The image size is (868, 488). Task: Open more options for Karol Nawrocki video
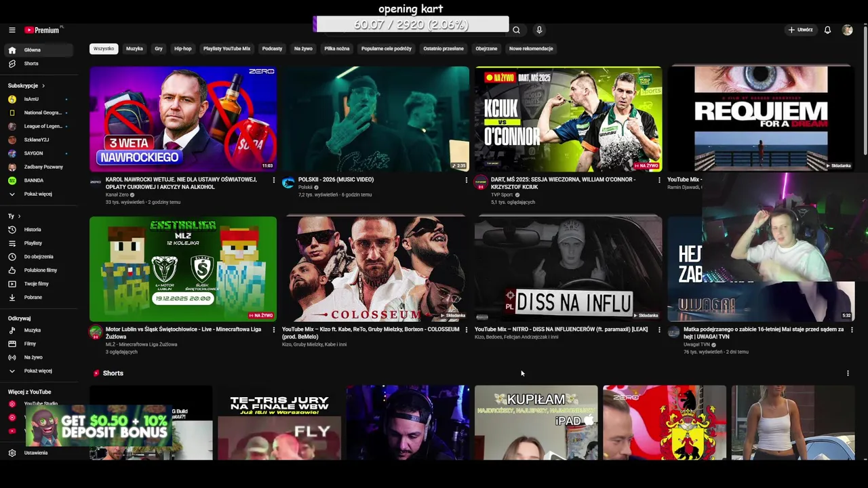point(273,180)
